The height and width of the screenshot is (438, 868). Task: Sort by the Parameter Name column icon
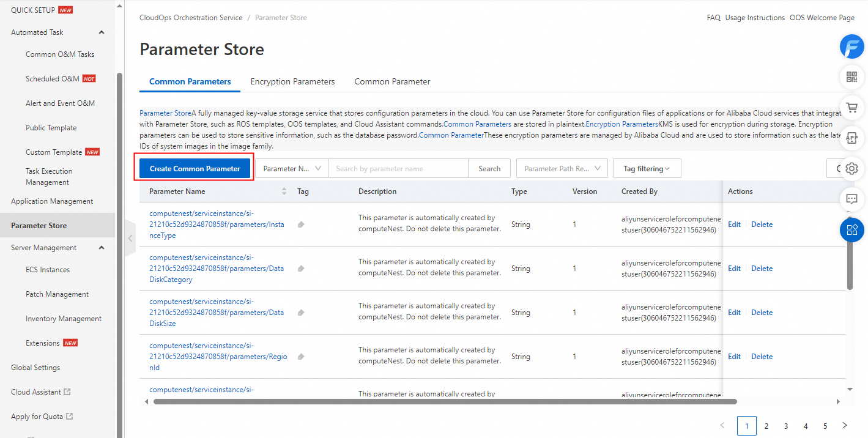[x=284, y=191]
